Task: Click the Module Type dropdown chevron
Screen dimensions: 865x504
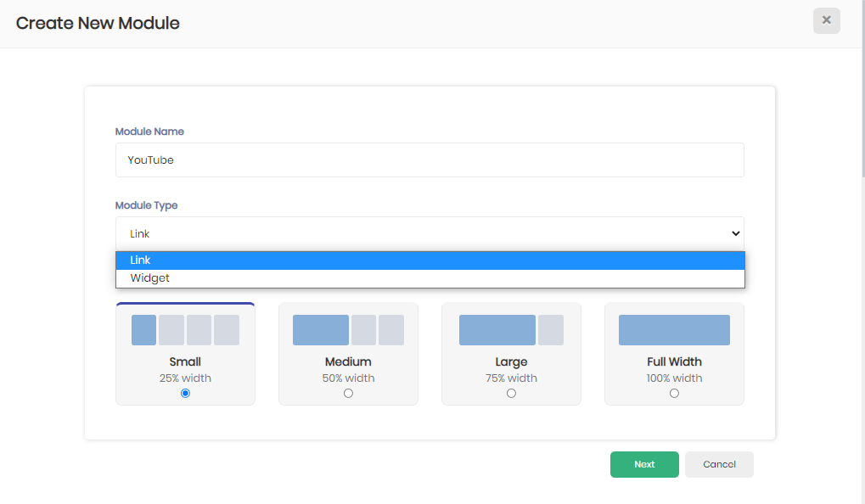Action: (x=735, y=233)
